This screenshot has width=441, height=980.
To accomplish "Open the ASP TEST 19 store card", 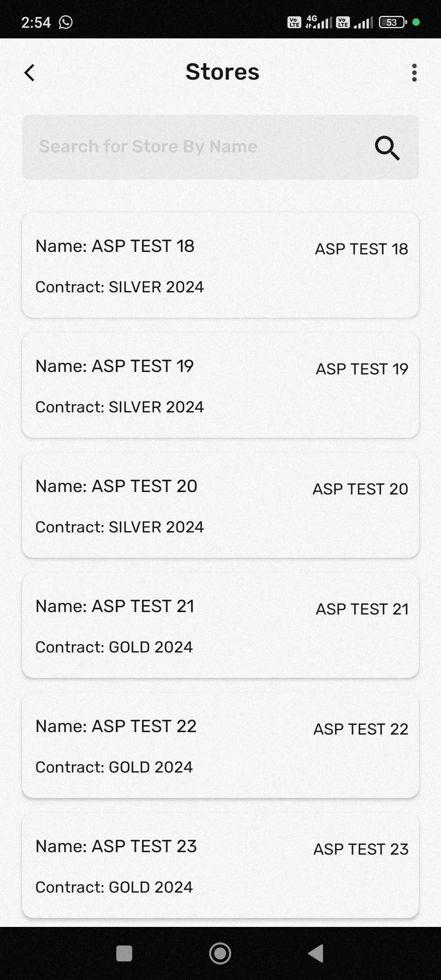I will [x=220, y=385].
